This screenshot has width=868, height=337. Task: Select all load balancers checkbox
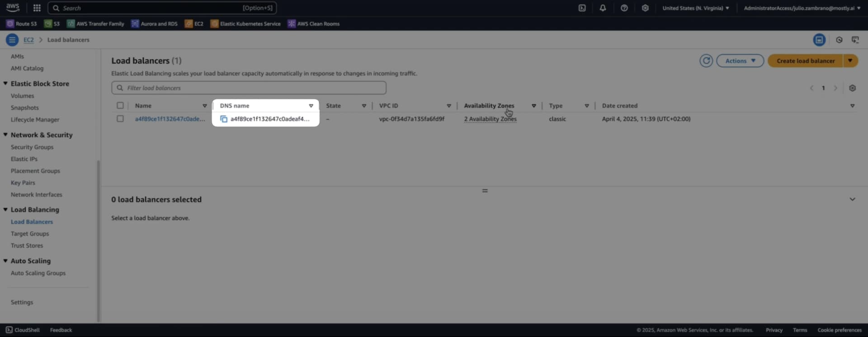(120, 106)
